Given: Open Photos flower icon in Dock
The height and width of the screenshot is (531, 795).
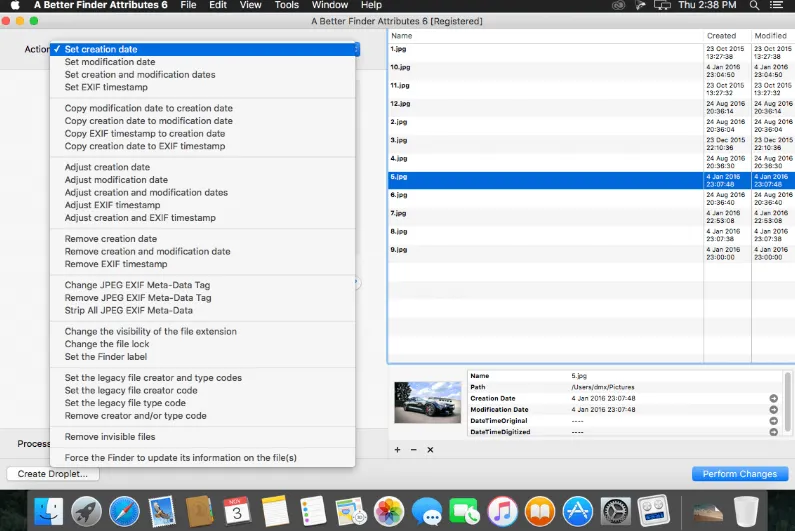Looking at the screenshot, I should (x=389, y=511).
